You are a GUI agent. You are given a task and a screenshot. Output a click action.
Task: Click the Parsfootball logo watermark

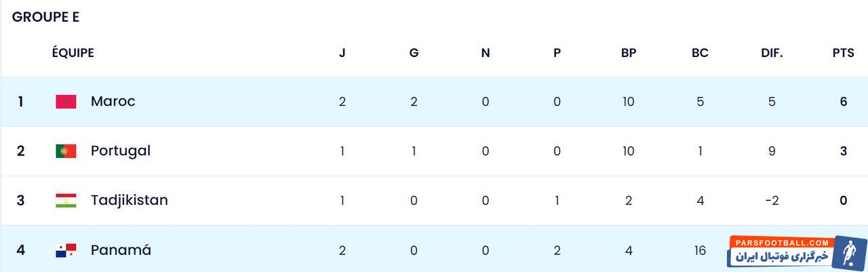797,252
